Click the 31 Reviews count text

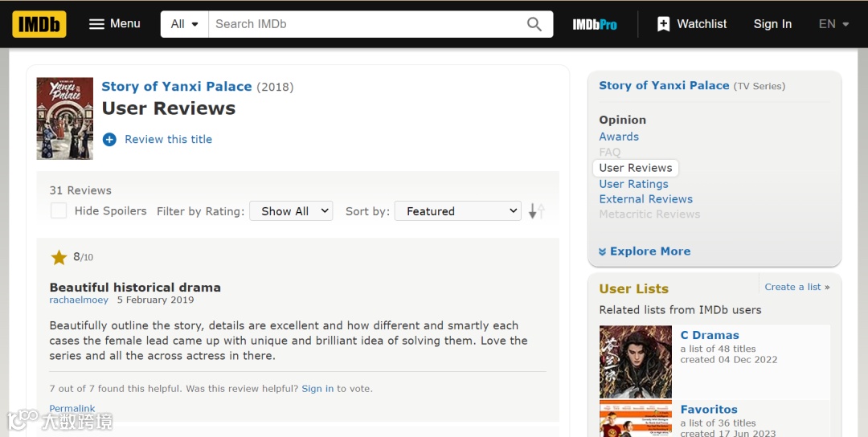tap(80, 190)
